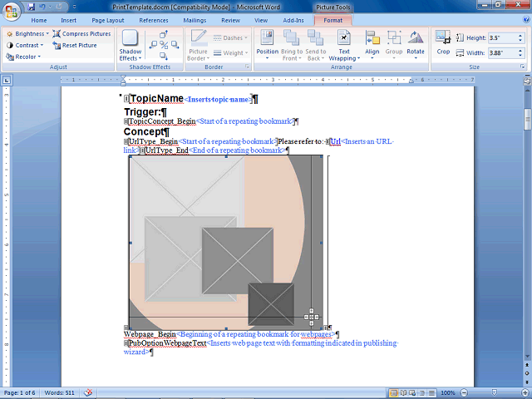This screenshot has width=532, height=399.
Task: Nudge shadow right icon
Action: [x=175, y=44]
